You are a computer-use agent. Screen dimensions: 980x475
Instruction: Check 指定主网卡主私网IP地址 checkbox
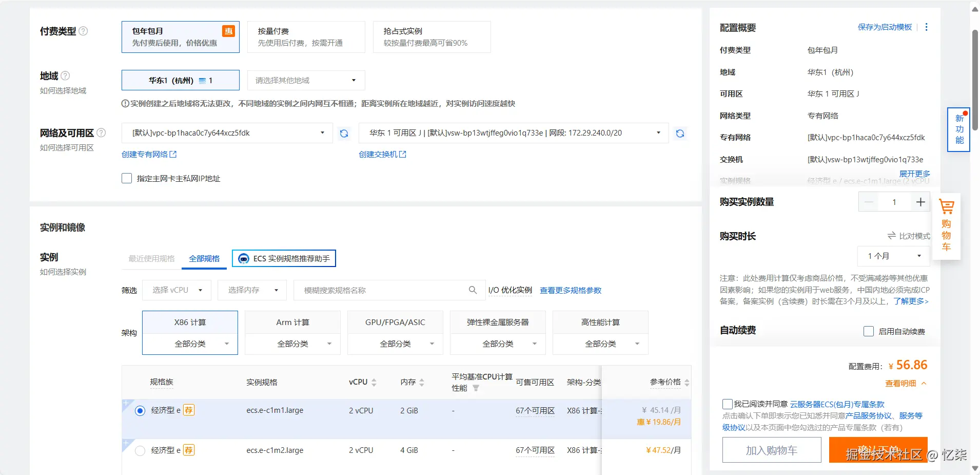127,178
